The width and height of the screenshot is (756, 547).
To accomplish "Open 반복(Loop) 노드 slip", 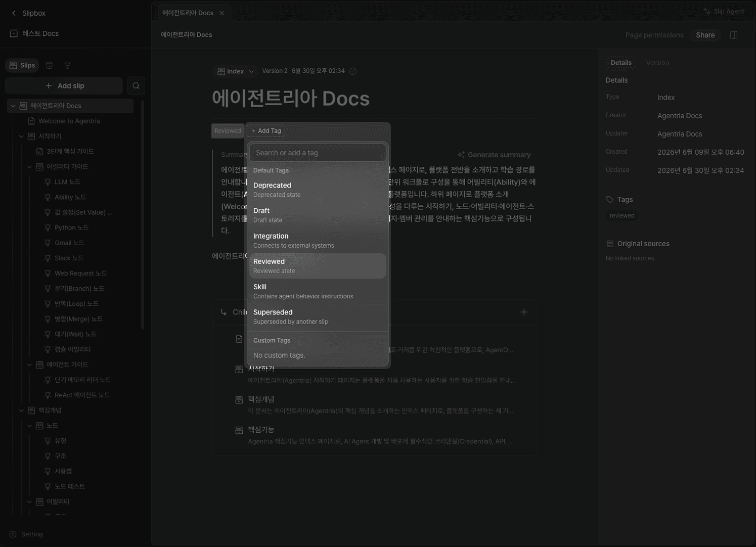I will click(76, 303).
